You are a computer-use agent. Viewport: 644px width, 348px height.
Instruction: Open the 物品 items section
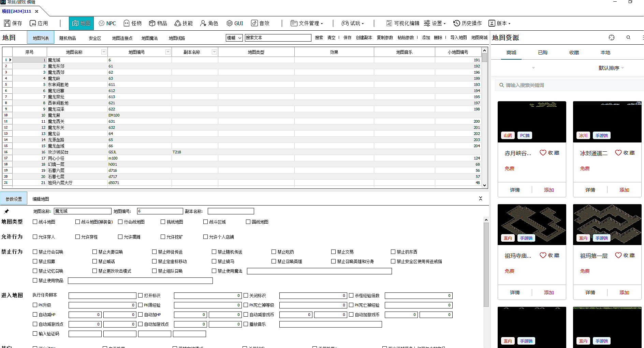[x=152, y=23]
